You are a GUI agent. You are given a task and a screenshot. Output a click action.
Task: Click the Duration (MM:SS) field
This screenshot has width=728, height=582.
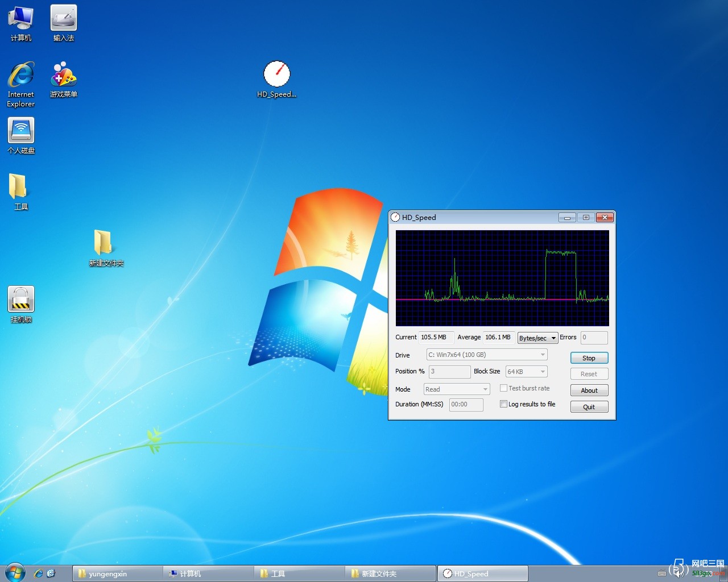pos(466,405)
